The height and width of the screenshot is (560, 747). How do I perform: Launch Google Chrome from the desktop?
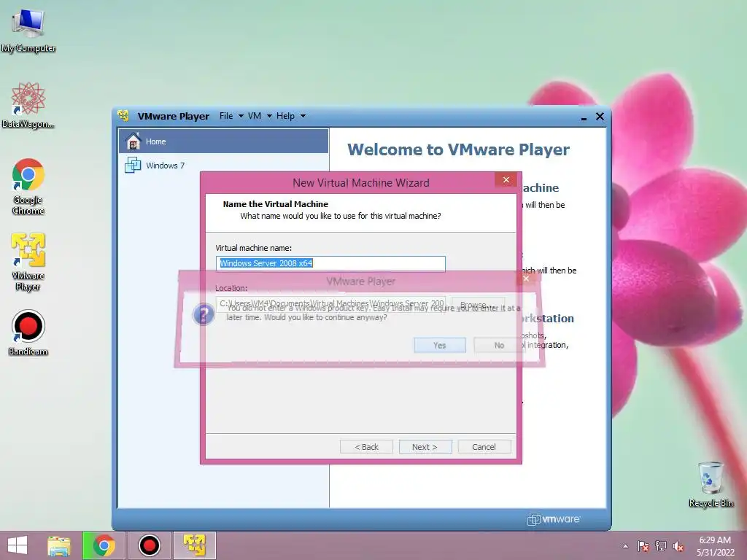click(28, 186)
